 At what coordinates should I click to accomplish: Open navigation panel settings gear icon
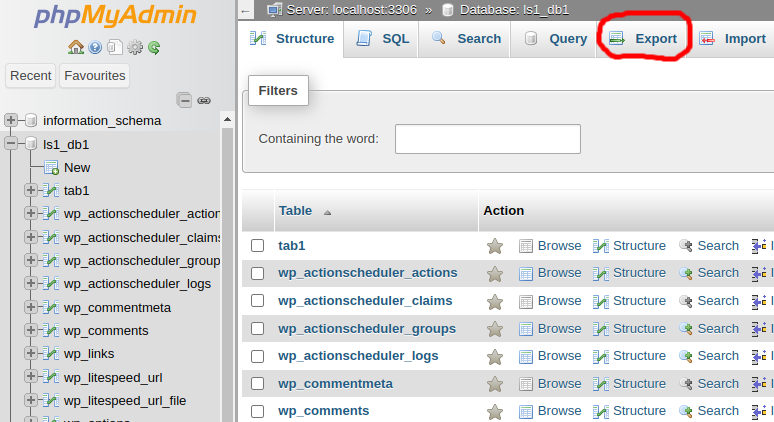click(135, 47)
